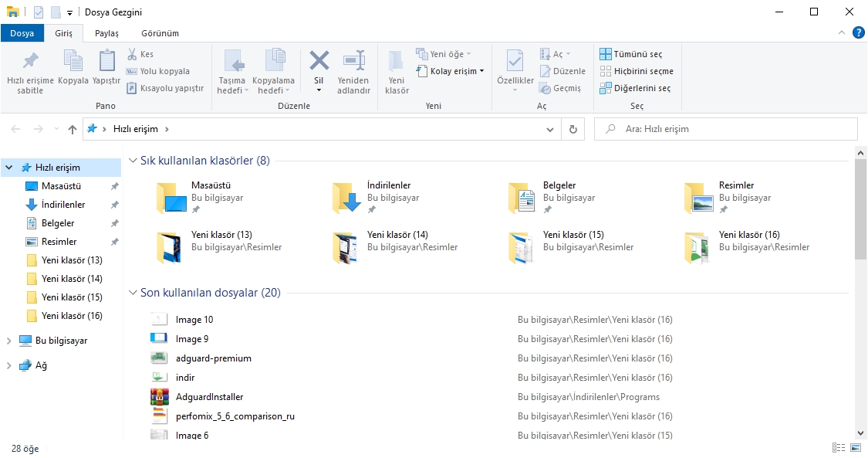
Task: Select Yeni klasör (16) folder tile
Action: [x=748, y=247]
